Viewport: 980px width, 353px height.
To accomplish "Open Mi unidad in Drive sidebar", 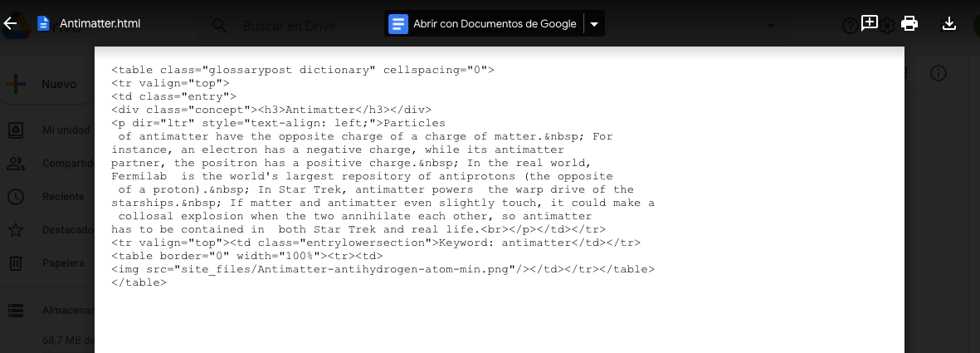I will click(x=66, y=130).
